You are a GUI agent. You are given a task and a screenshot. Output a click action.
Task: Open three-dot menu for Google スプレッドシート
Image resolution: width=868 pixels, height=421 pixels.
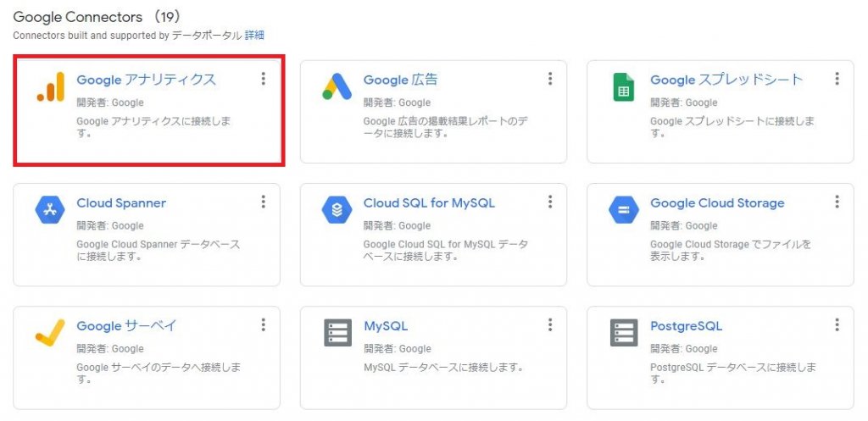(837, 79)
